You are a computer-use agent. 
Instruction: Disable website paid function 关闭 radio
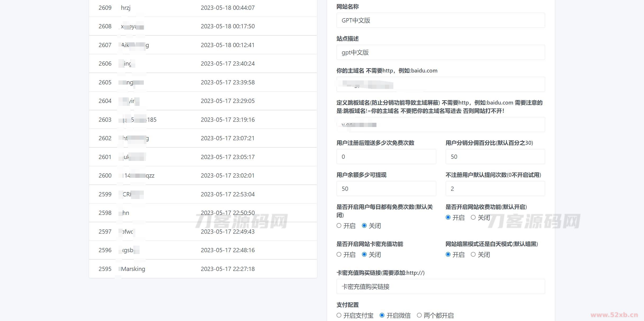click(473, 218)
